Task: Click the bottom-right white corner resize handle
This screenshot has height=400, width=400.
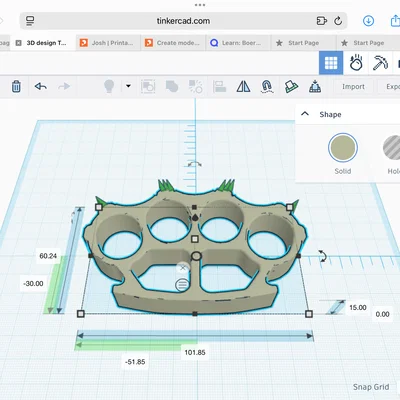Action: point(309,314)
